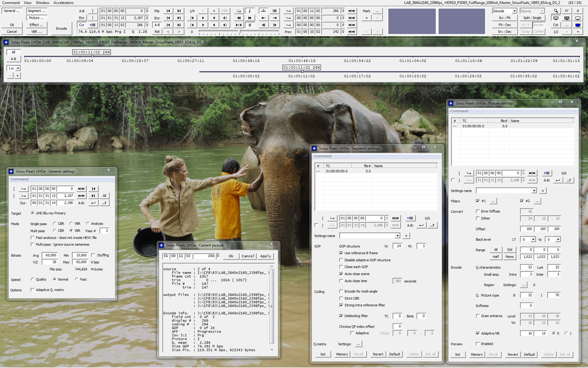Enable Close each GOP checkbox
Screen dimensions: 588x368
pos(341,267)
